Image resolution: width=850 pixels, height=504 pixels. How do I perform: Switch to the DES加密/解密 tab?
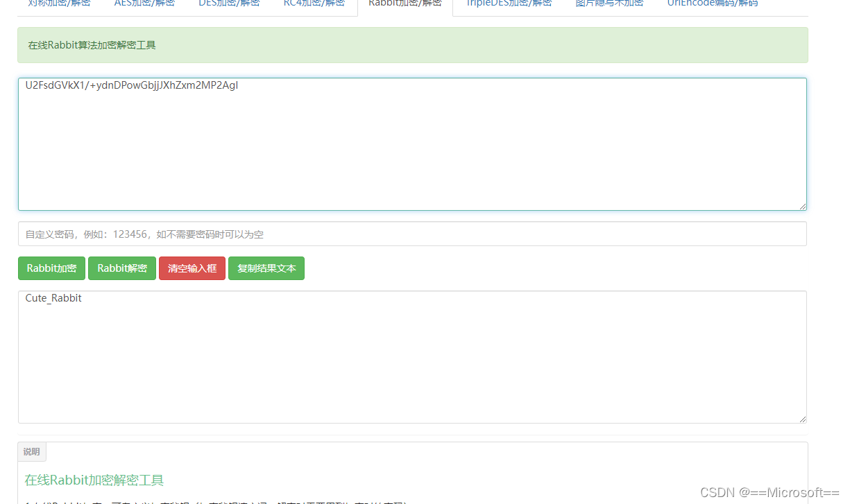(x=229, y=4)
